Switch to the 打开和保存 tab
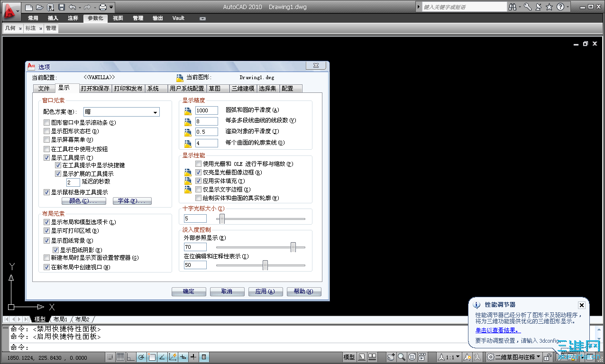 point(95,89)
